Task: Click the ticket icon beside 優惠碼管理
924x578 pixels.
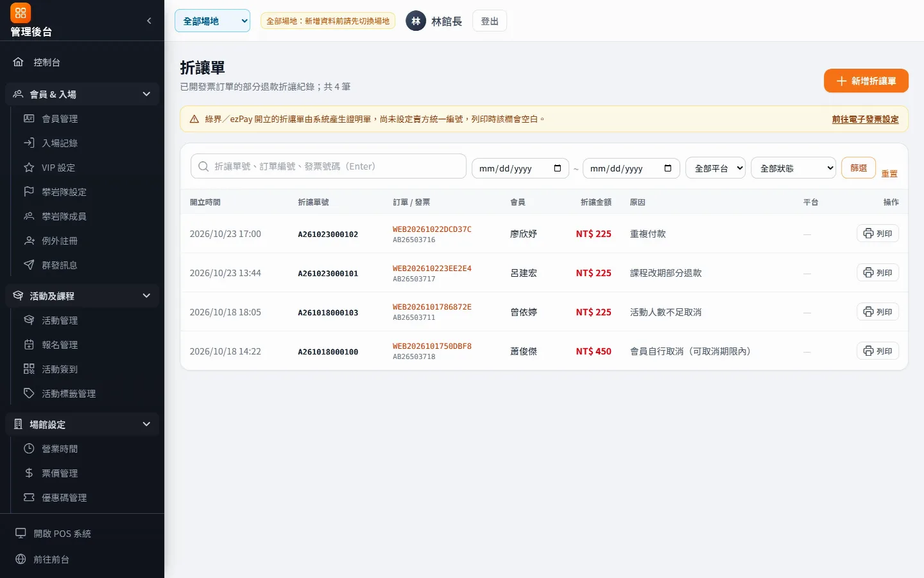Action: pyautogui.click(x=29, y=497)
